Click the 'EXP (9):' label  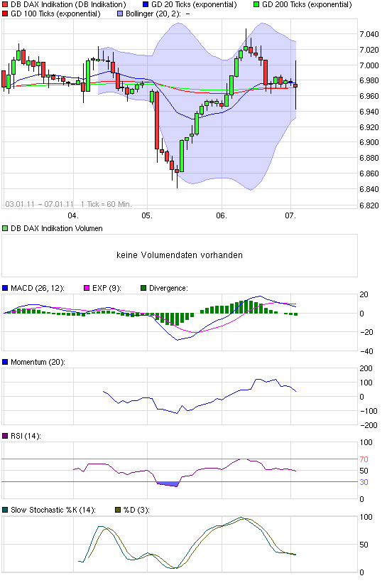(107, 289)
